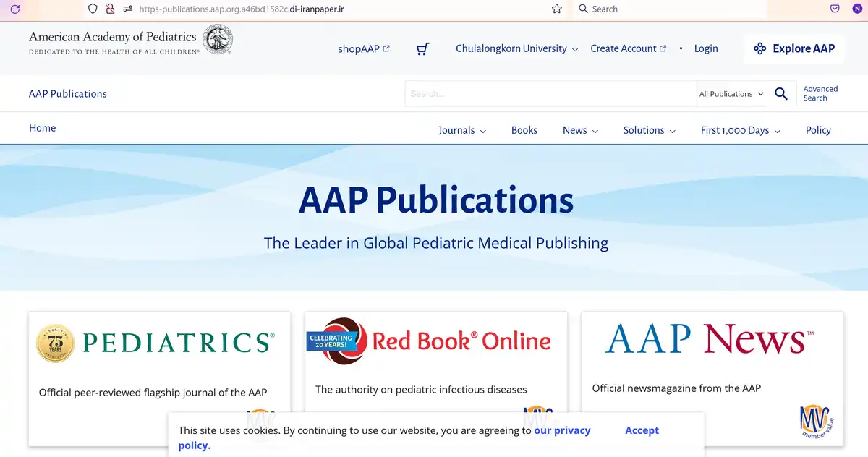Click the 'AAP Publications' banner heading

[436, 200]
